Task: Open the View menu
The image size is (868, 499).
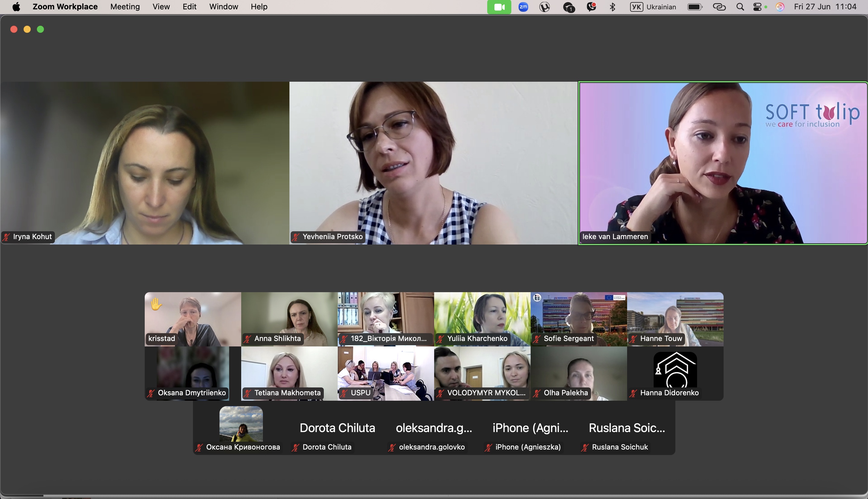Action: tap(161, 7)
